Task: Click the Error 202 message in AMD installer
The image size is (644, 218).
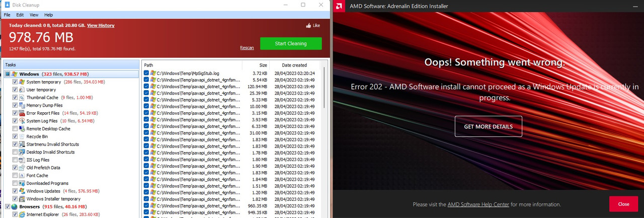Action: tap(495, 92)
